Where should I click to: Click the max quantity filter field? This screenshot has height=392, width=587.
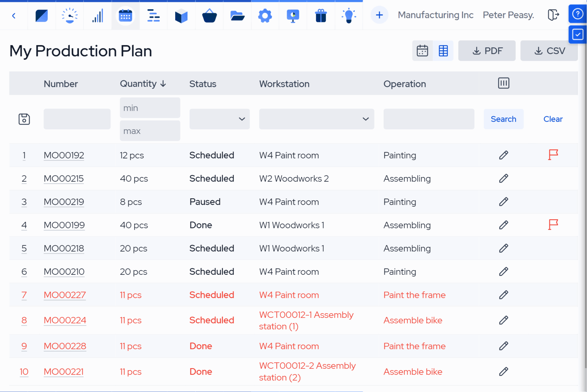coord(150,131)
